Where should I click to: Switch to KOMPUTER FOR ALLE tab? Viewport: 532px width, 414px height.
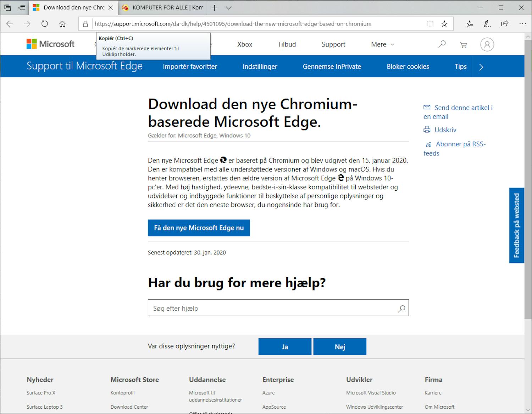point(162,7)
